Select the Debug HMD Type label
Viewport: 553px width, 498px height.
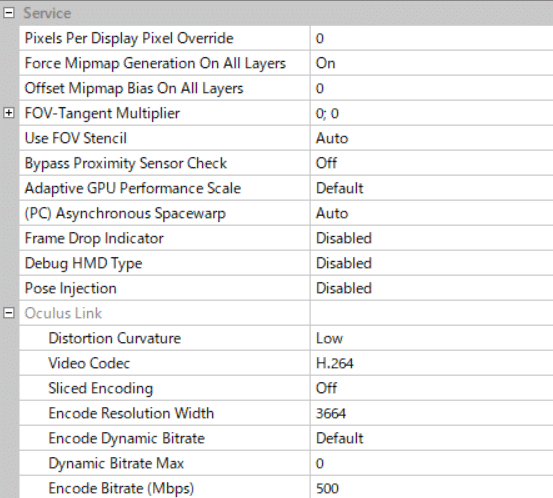pyautogui.click(x=84, y=264)
